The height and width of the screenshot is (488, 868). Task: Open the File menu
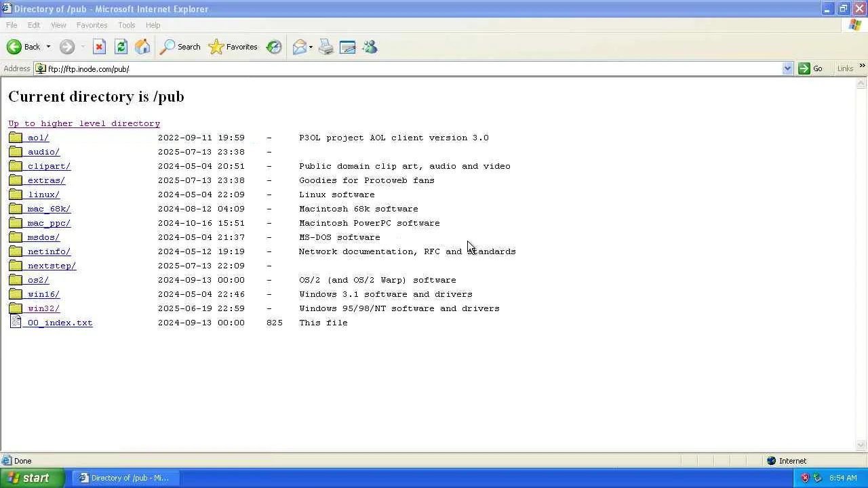pyautogui.click(x=12, y=25)
